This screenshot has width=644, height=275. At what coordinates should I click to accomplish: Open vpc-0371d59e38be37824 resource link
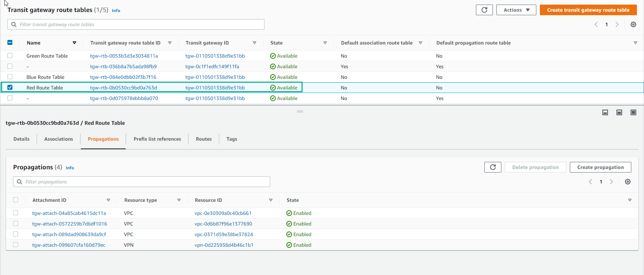(x=223, y=234)
